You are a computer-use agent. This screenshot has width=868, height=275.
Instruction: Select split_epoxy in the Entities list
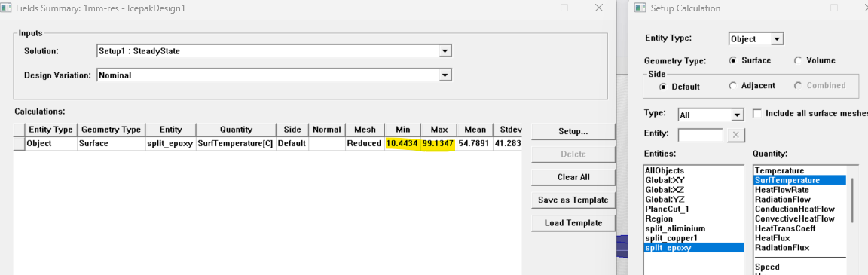pyautogui.click(x=694, y=248)
